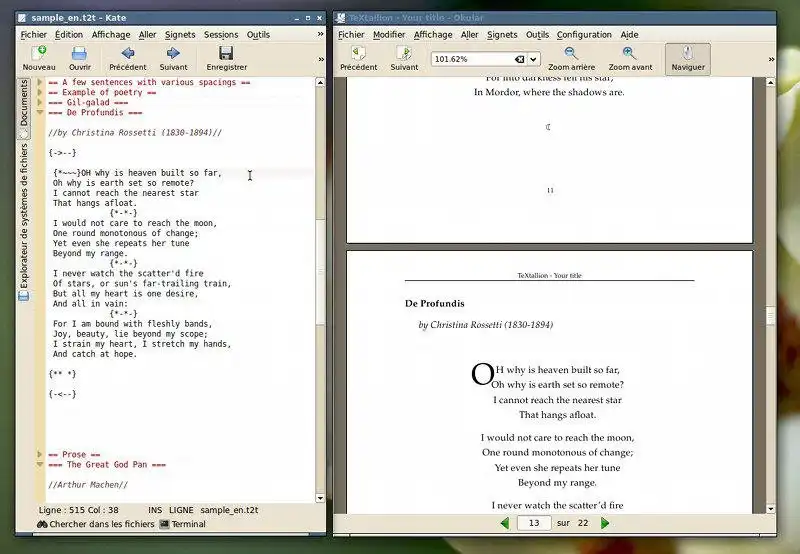The width and height of the screenshot is (800, 554).
Task: Expand the 'Example of poetry' fold
Action: [x=40, y=92]
